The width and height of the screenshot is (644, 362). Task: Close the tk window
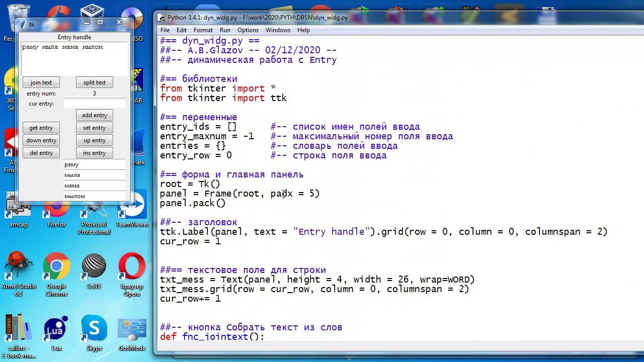tap(119, 23)
